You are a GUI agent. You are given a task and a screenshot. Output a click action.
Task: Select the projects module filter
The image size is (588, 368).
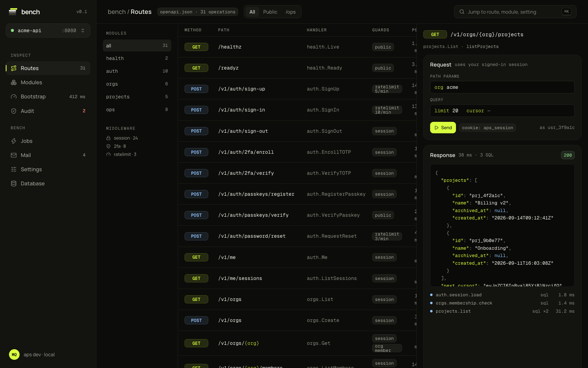pyautogui.click(x=137, y=97)
